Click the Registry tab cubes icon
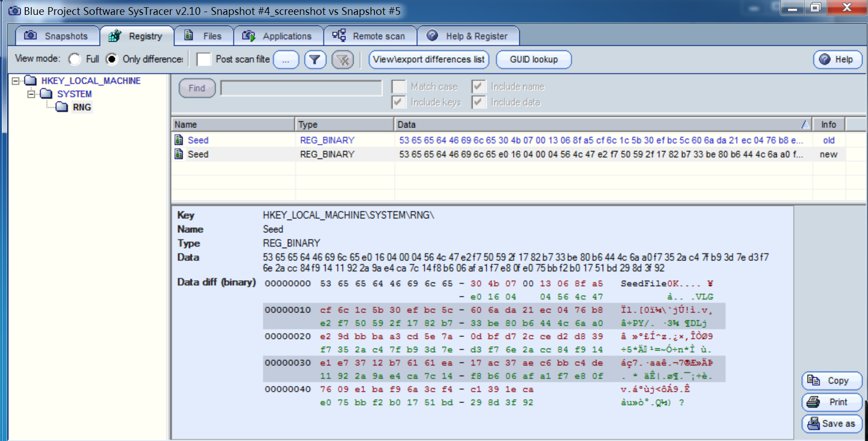The height and width of the screenshot is (441, 868). [115, 36]
